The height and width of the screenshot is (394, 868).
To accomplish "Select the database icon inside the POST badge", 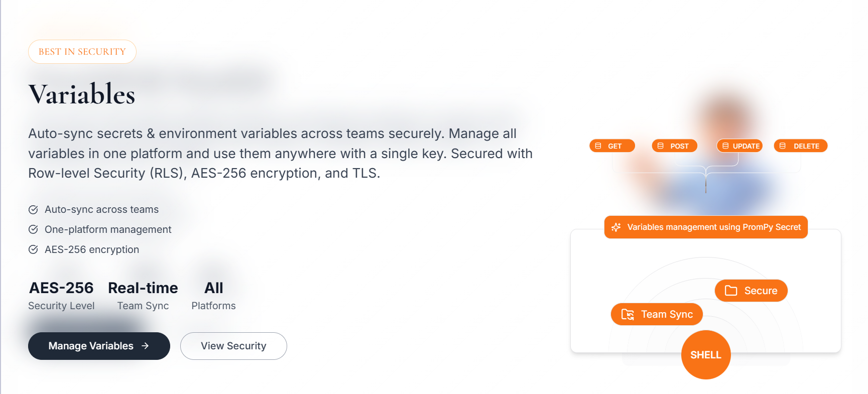I will (x=660, y=146).
